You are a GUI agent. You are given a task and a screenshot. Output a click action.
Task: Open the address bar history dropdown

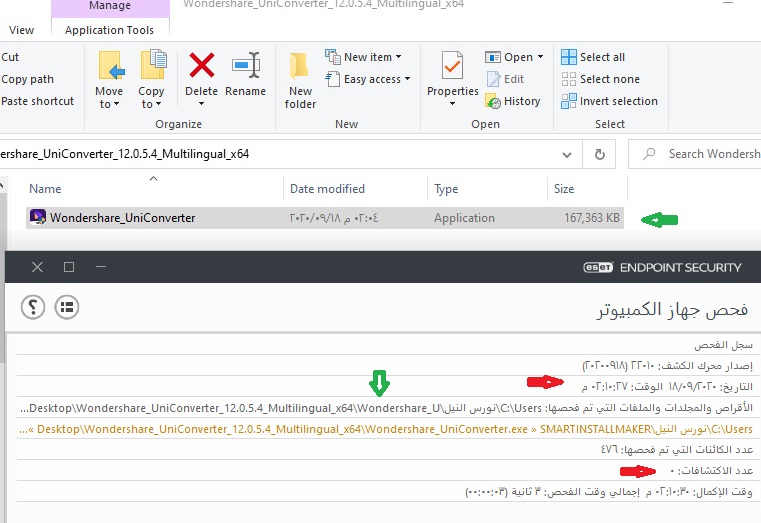569,154
